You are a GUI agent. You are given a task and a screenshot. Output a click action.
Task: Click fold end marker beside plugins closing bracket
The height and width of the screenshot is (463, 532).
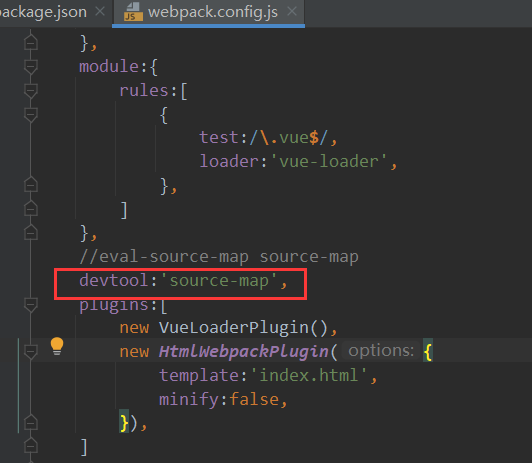click(x=31, y=446)
